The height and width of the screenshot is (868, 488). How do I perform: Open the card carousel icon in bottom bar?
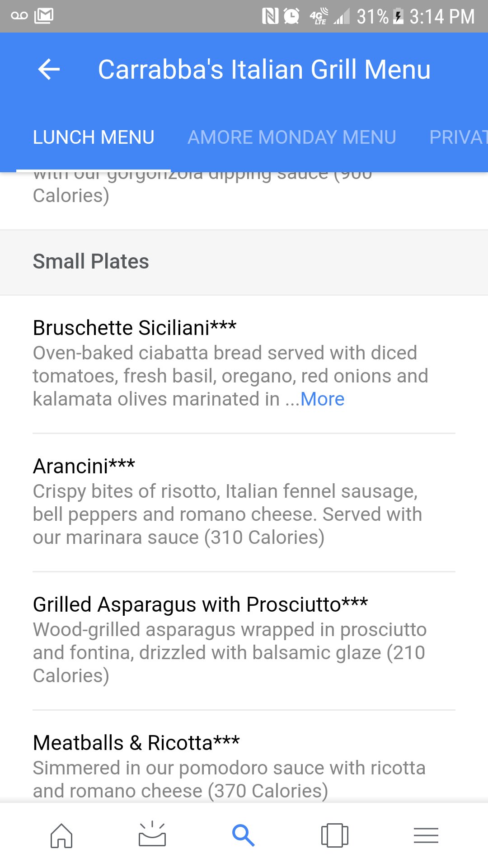pyautogui.click(x=334, y=835)
